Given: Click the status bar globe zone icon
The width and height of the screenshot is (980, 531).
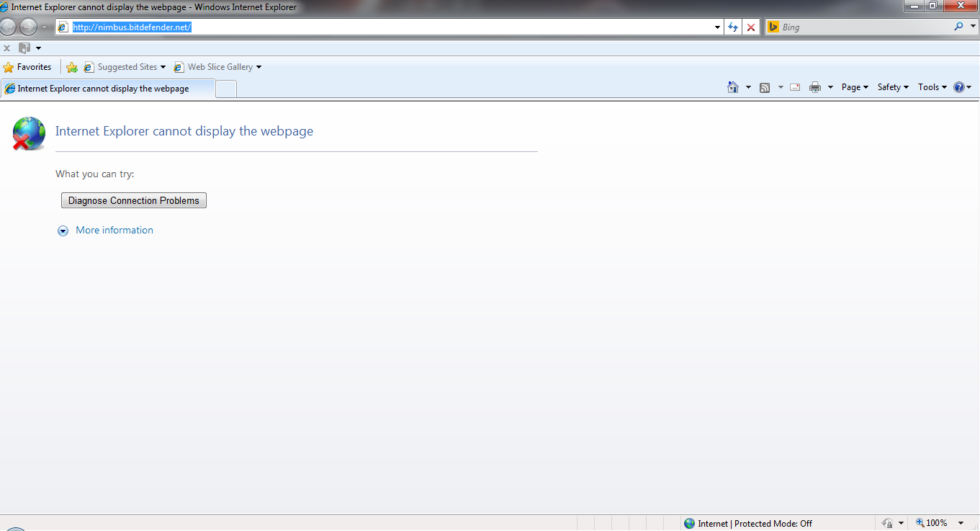Looking at the screenshot, I should click(x=690, y=524).
